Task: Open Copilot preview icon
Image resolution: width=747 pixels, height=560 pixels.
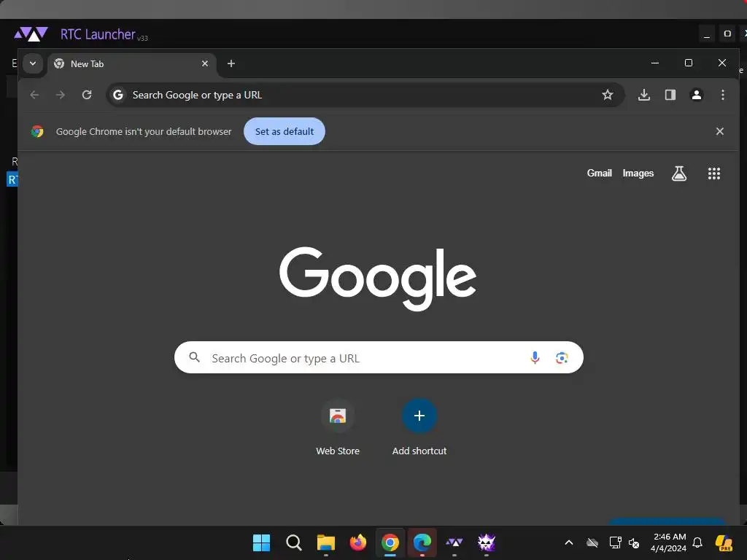Action: tap(724, 542)
